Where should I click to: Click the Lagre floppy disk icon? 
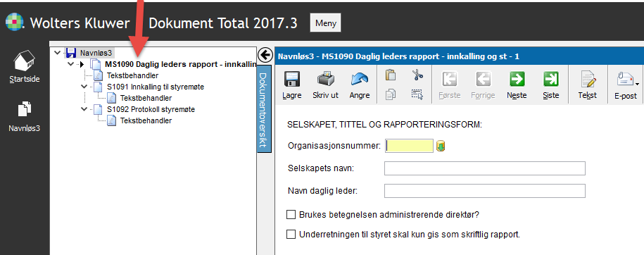pyautogui.click(x=291, y=80)
